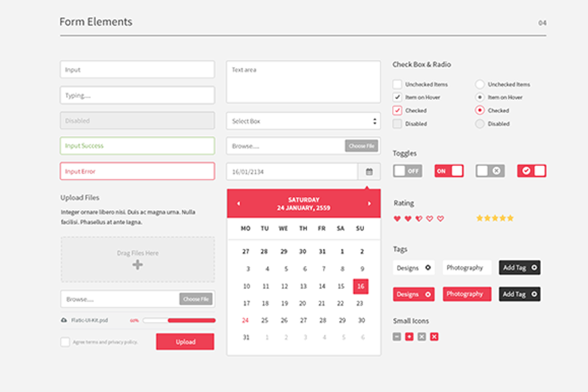Select highlighted day 16 in calendar

(361, 286)
